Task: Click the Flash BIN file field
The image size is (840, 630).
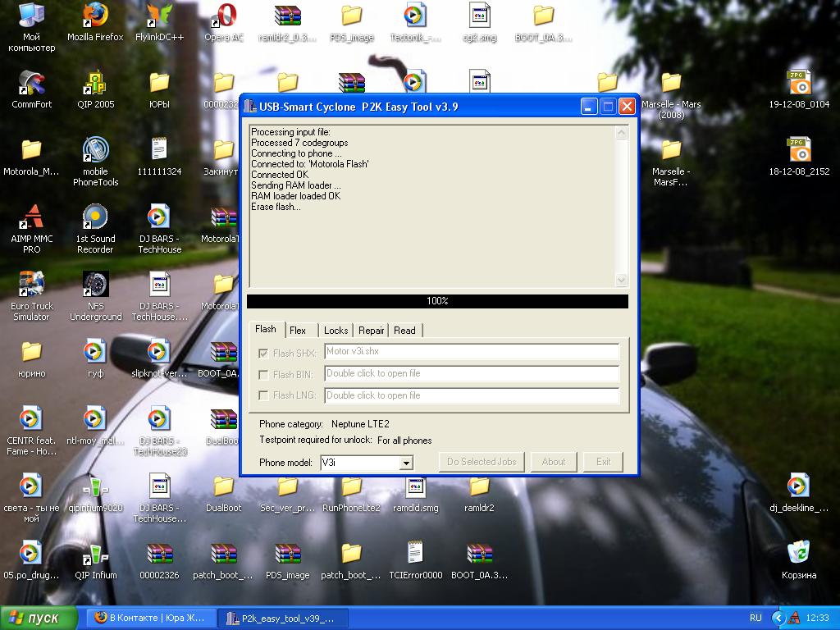Action: click(x=472, y=373)
